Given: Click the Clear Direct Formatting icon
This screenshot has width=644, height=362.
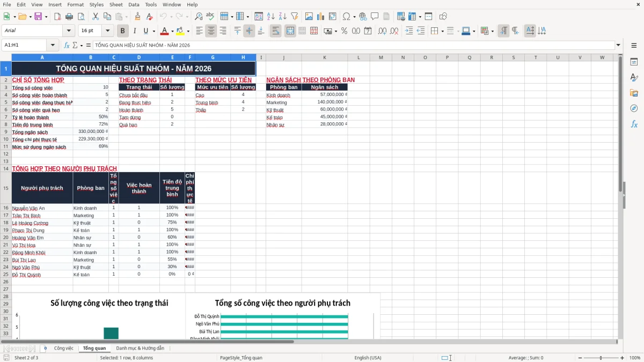Looking at the screenshot, I should 149,17.
